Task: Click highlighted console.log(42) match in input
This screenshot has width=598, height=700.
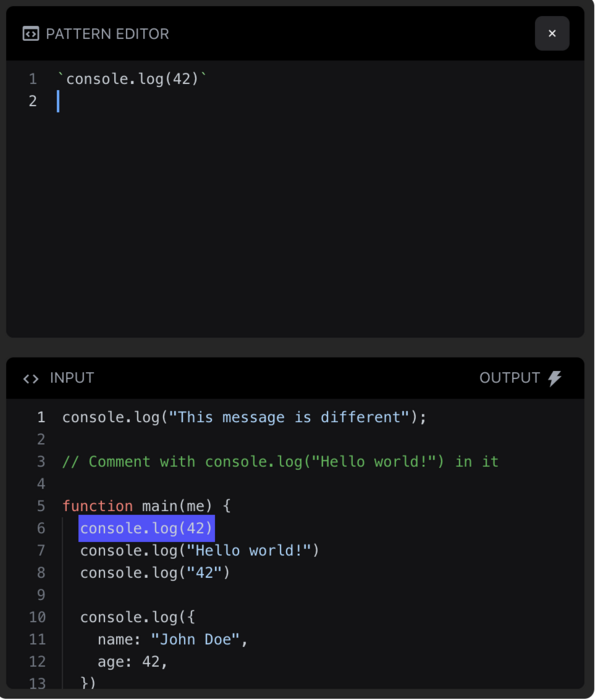Action: pyautogui.click(x=146, y=528)
